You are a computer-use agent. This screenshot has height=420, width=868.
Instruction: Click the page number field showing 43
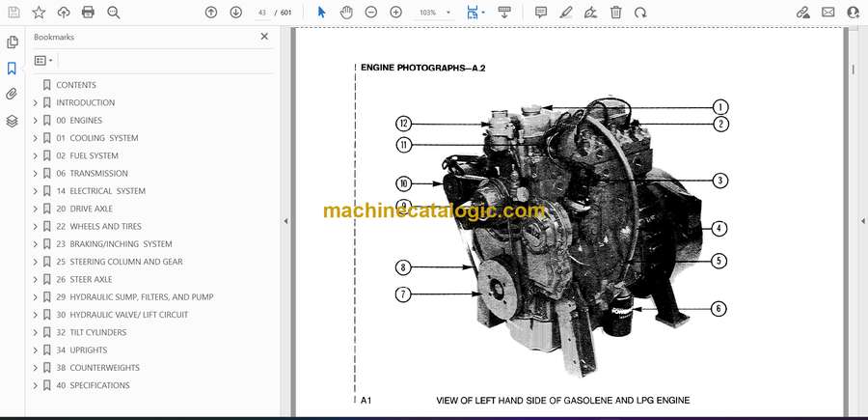262,13
